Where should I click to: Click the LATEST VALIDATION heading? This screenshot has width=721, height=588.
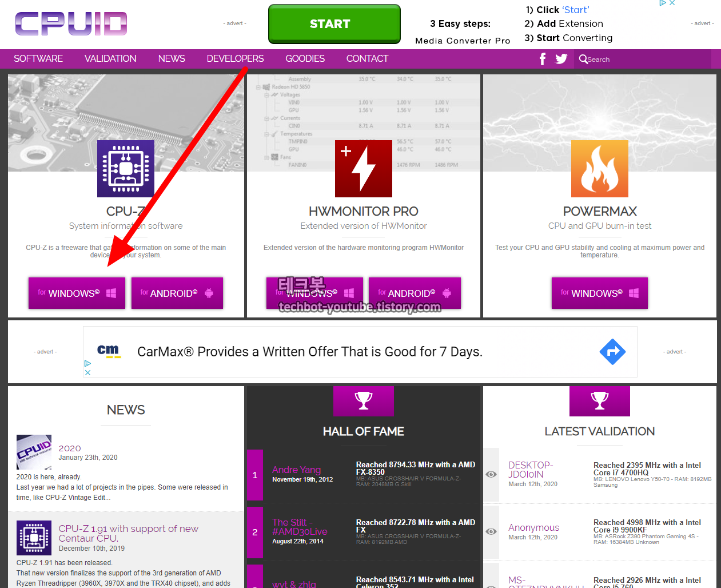600,431
